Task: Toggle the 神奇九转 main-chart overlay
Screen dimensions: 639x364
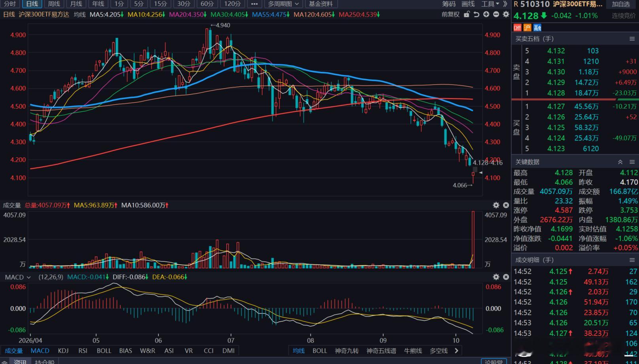Action: tap(347, 351)
